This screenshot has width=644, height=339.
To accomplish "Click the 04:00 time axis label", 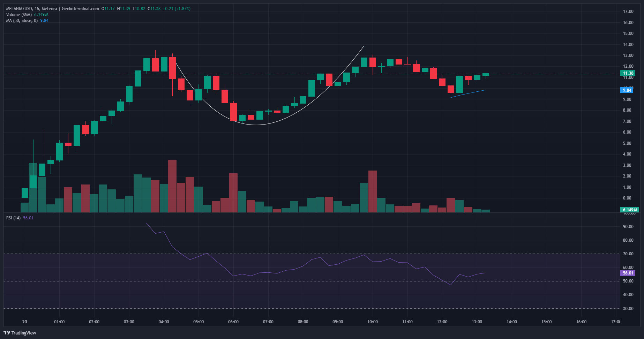I will click(164, 322).
